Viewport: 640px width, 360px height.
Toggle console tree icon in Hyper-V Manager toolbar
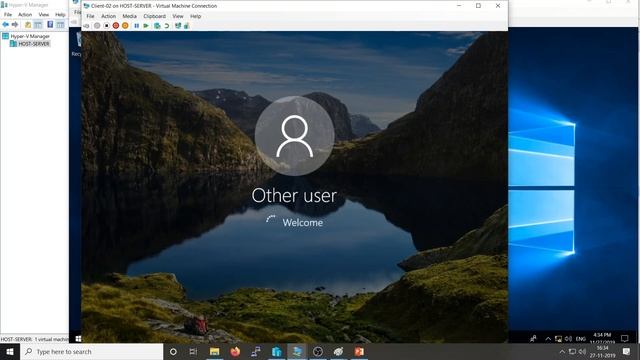tap(38, 25)
